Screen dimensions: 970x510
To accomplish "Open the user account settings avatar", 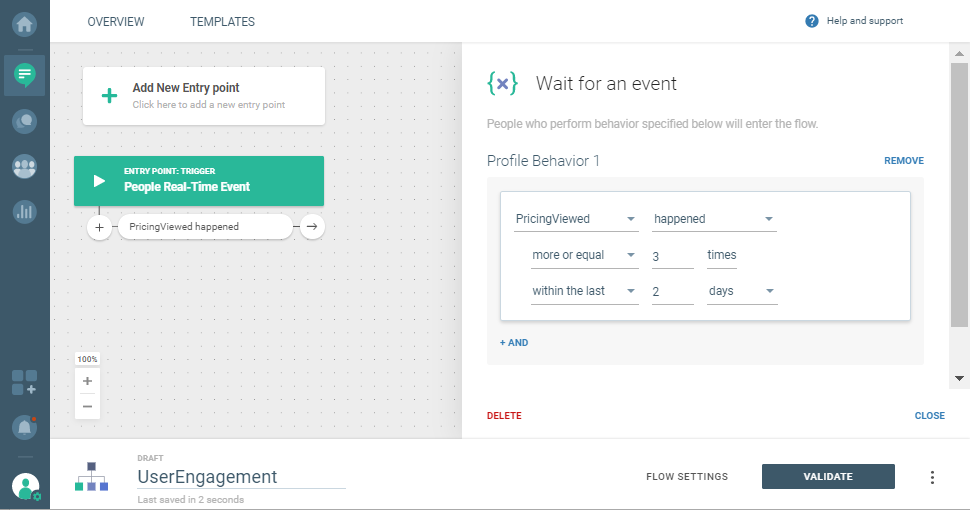I will tap(25, 486).
